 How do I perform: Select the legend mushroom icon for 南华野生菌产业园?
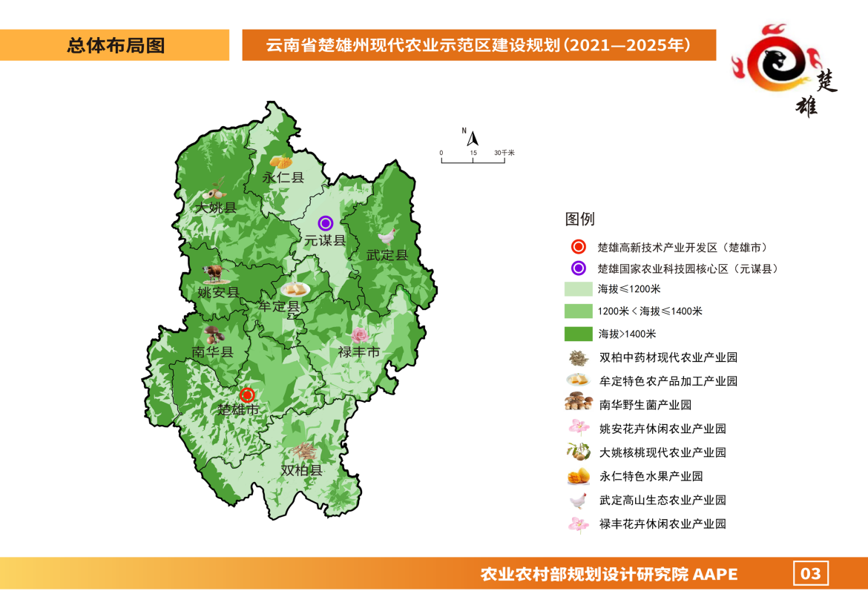pos(578,404)
